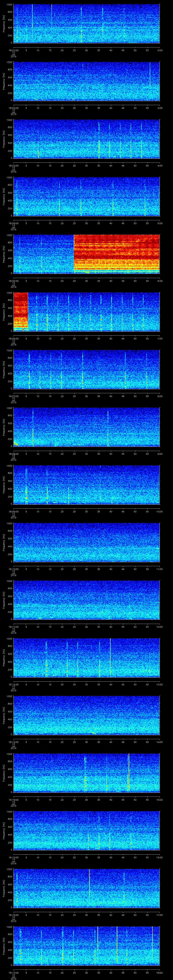Select the spectrogram panel starting at 18:02:00
The image size is (173, 980).
coord(86,81)
